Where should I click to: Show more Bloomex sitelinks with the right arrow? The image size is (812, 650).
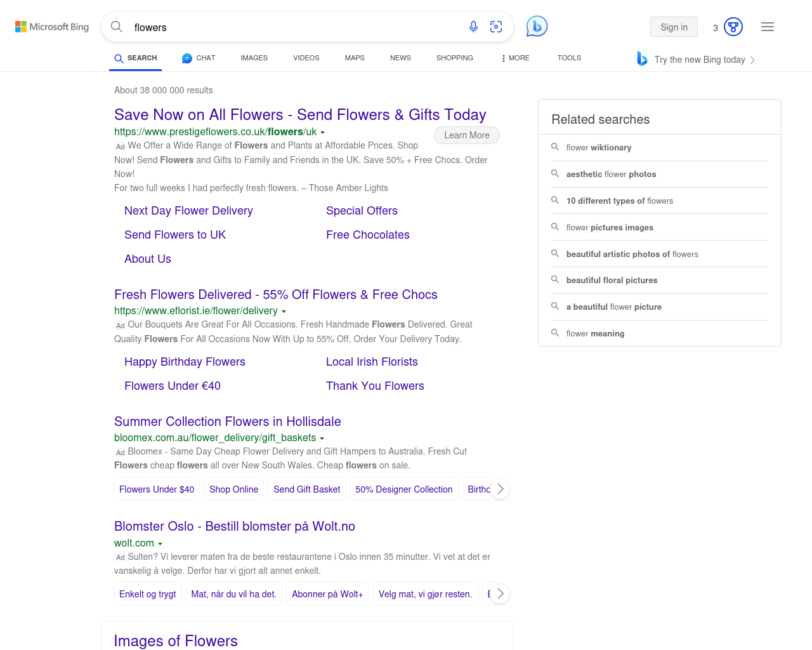(500, 489)
